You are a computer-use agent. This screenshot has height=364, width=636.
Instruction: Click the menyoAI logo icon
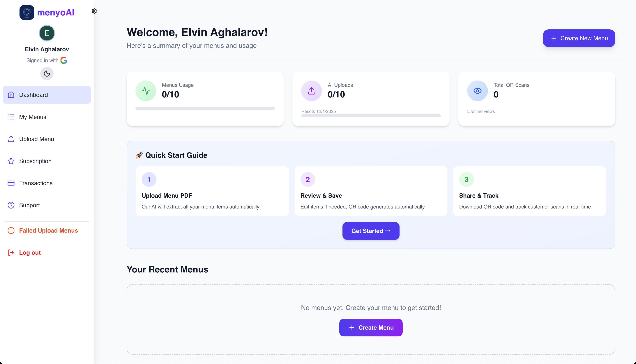(27, 12)
